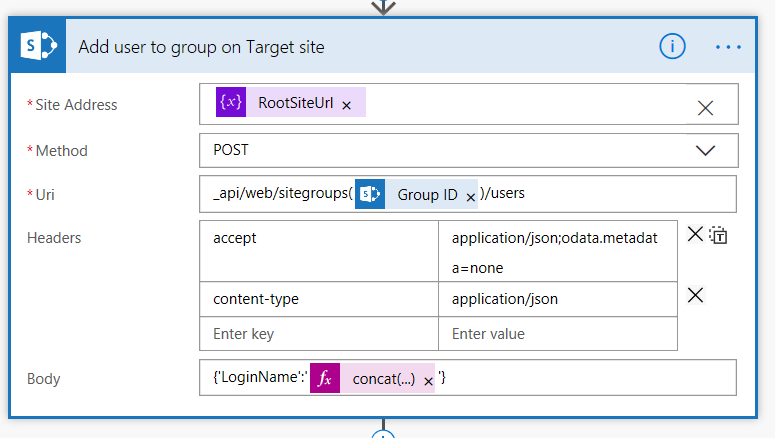This screenshot has height=438, width=775.
Task: Select the concat(...) expression token
Action: 384,380
